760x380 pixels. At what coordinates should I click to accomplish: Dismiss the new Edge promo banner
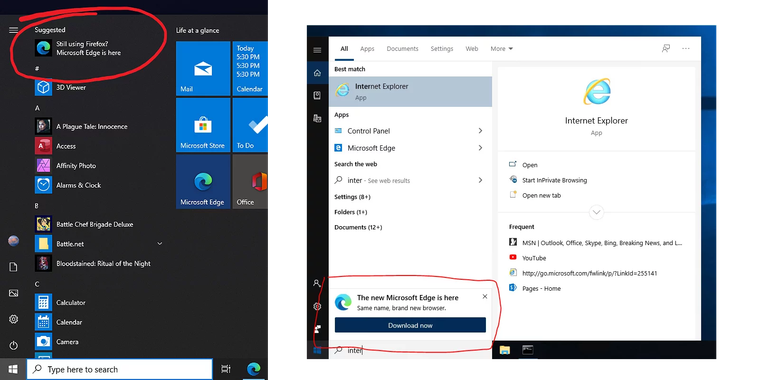click(x=485, y=297)
